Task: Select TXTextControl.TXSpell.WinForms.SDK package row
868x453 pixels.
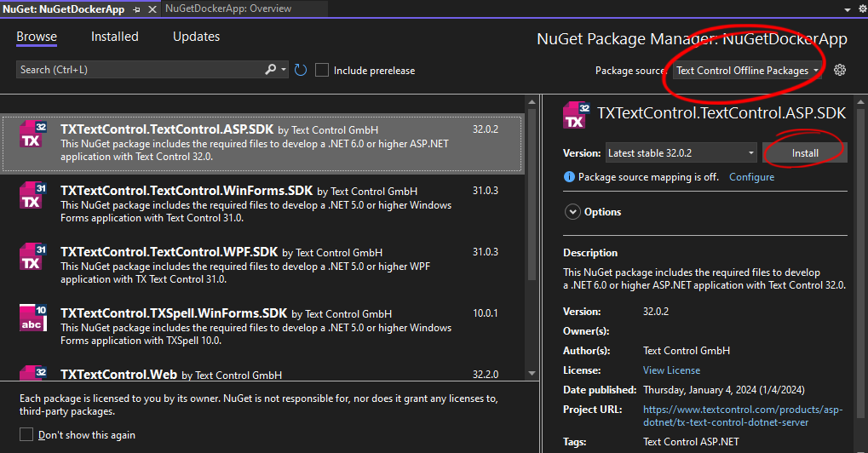Action: (x=262, y=327)
